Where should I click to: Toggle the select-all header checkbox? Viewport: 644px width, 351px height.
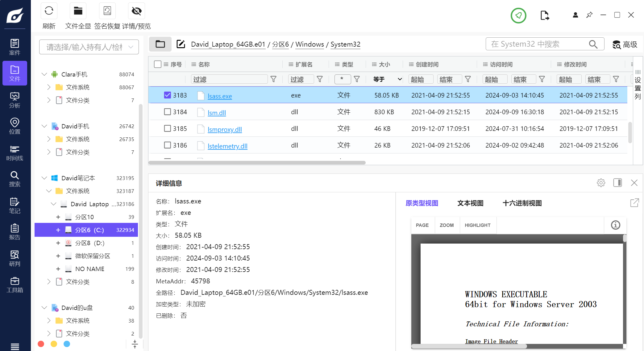point(158,64)
